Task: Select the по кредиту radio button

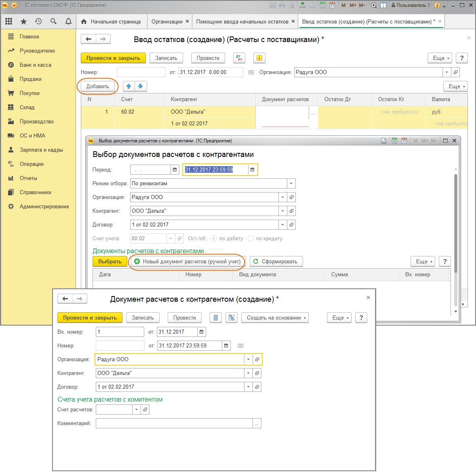Action: [251, 239]
